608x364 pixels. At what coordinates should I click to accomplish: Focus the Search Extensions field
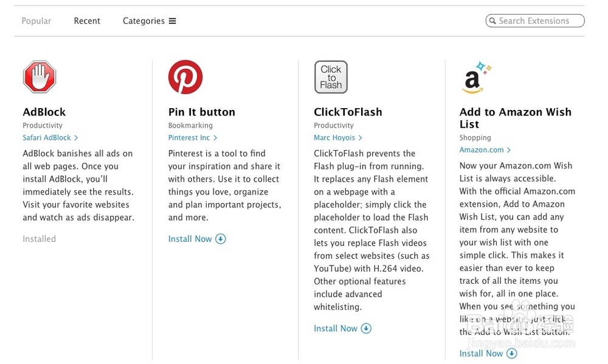tap(539, 21)
